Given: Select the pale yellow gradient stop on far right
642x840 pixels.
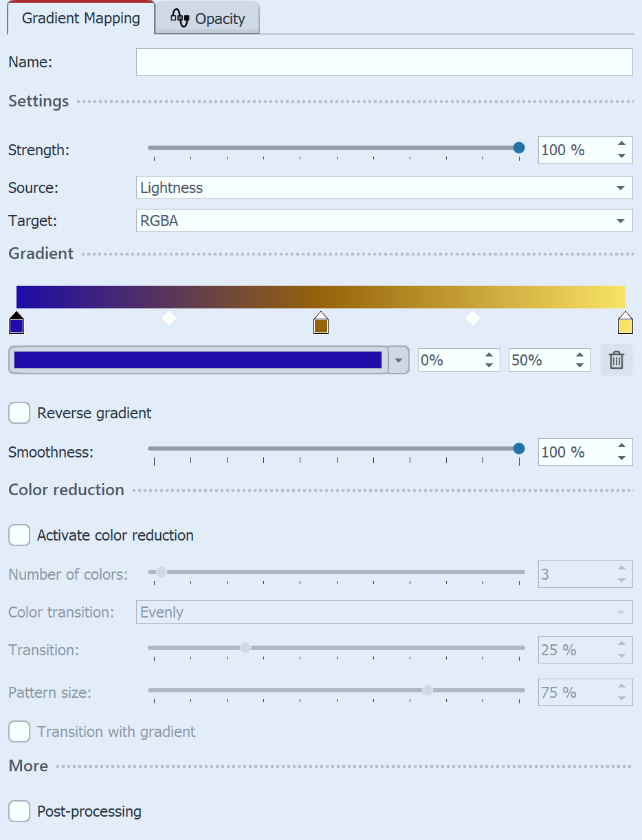Looking at the screenshot, I should pos(624,323).
